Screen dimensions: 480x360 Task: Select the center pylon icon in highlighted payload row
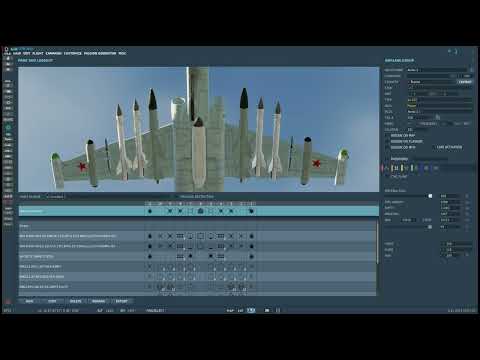tap(200, 211)
